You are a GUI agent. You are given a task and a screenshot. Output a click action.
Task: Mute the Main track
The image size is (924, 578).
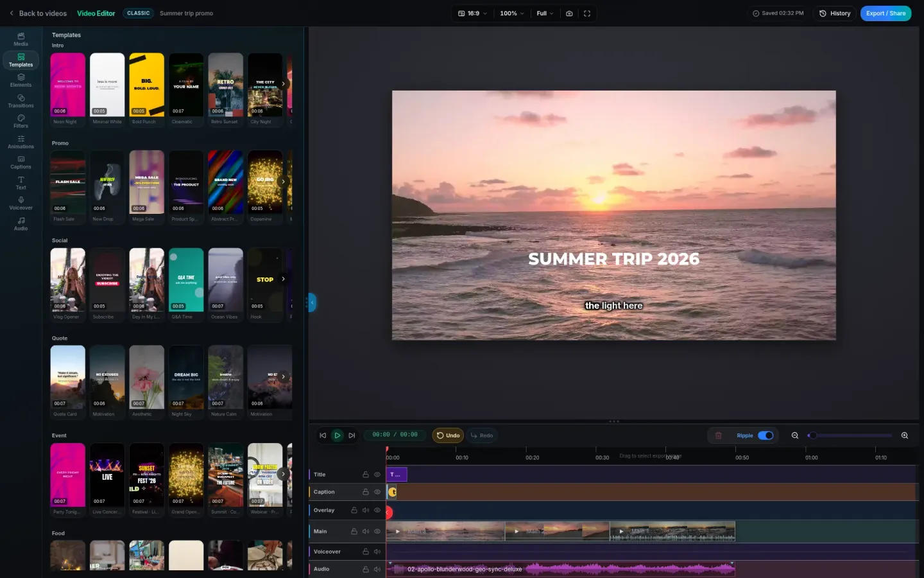[366, 531]
